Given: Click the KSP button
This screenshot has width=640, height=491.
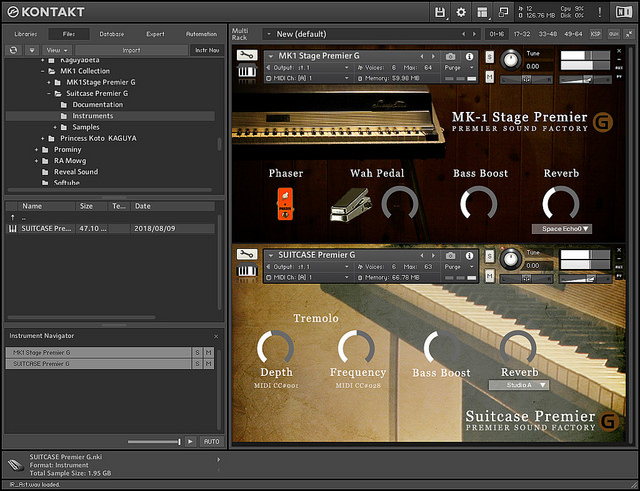Looking at the screenshot, I should click(x=595, y=34).
